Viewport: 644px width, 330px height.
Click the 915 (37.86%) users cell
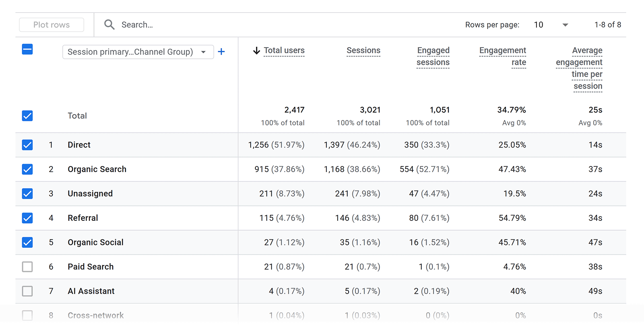click(x=279, y=169)
